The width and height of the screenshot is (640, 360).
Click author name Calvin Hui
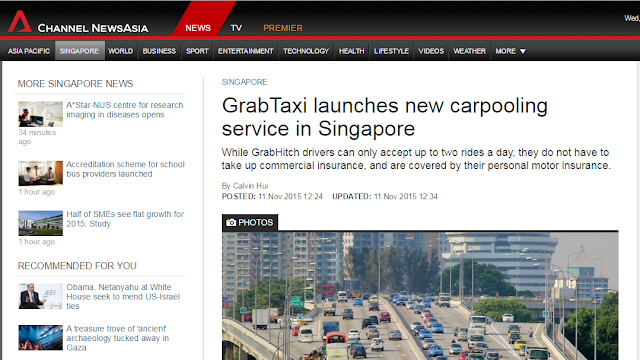(250, 186)
